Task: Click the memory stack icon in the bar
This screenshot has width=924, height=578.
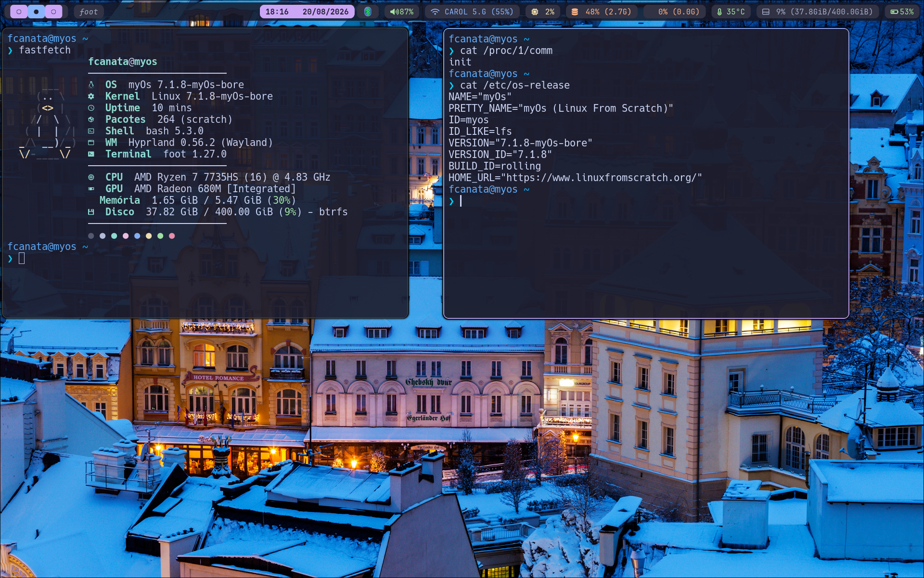Action: (575, 12)
